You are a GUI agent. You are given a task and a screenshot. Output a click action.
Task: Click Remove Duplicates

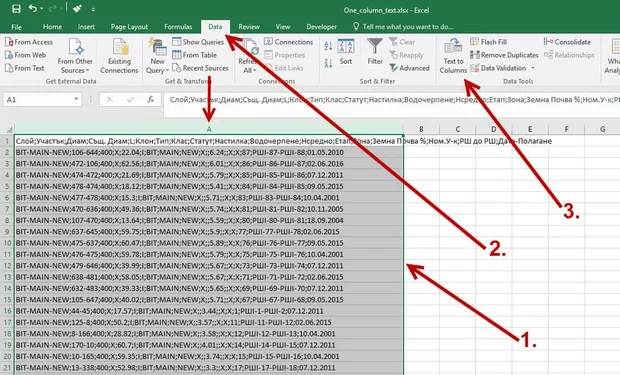coord(504,55)
